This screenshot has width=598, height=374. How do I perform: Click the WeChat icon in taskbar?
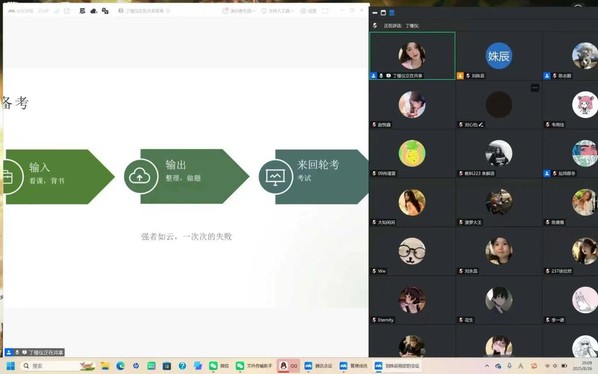pyautogui.click(x=219, y=366)
